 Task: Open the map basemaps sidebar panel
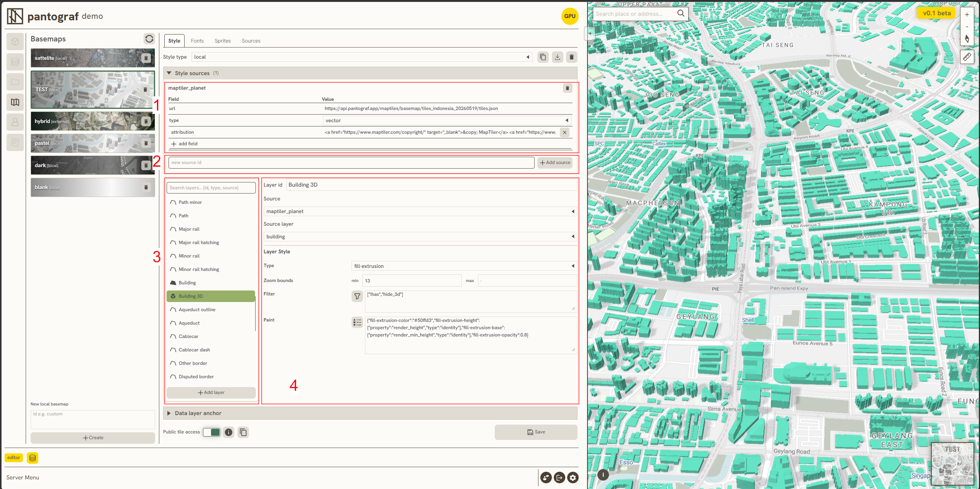point(15,102)
